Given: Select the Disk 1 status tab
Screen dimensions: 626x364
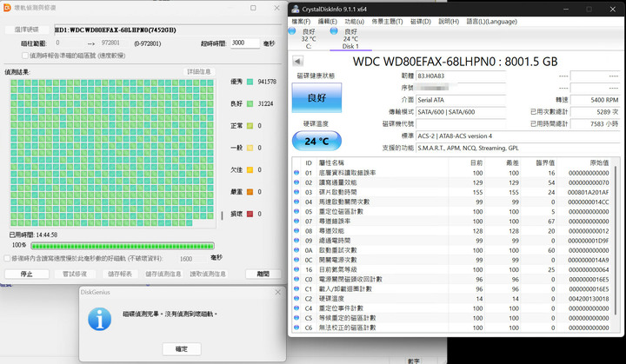Looking at the screenshot, I should point(350,39).
